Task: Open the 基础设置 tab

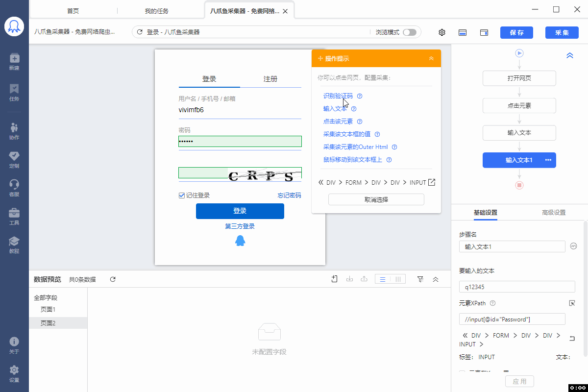Action: 485,213
